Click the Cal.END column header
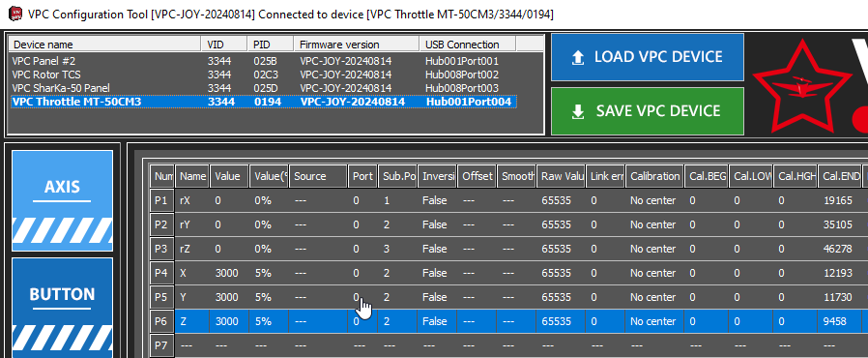Screen dimensions: 868x358 [840, 176]
